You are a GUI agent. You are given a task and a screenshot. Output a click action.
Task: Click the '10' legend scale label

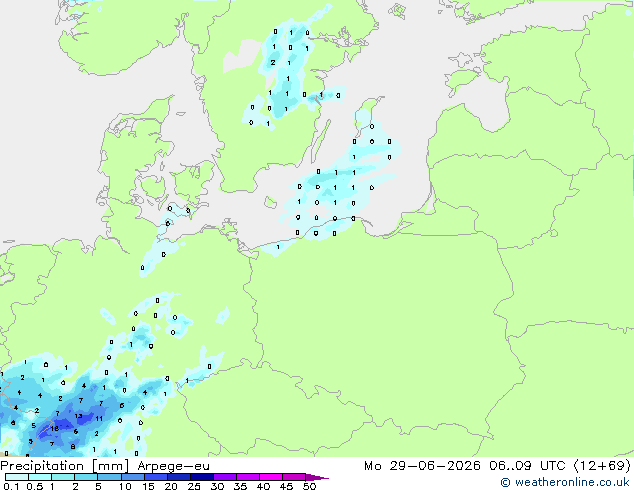pos(125,486)
